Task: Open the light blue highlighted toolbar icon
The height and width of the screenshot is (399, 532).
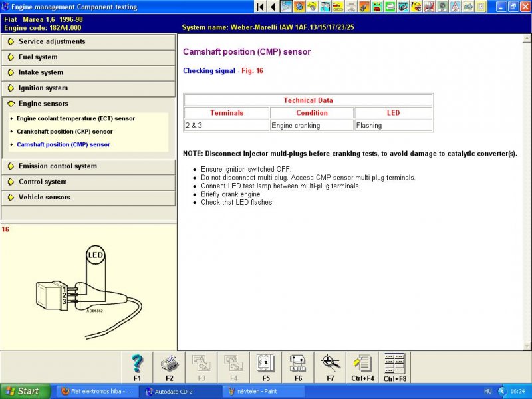Action: (286, 7)
